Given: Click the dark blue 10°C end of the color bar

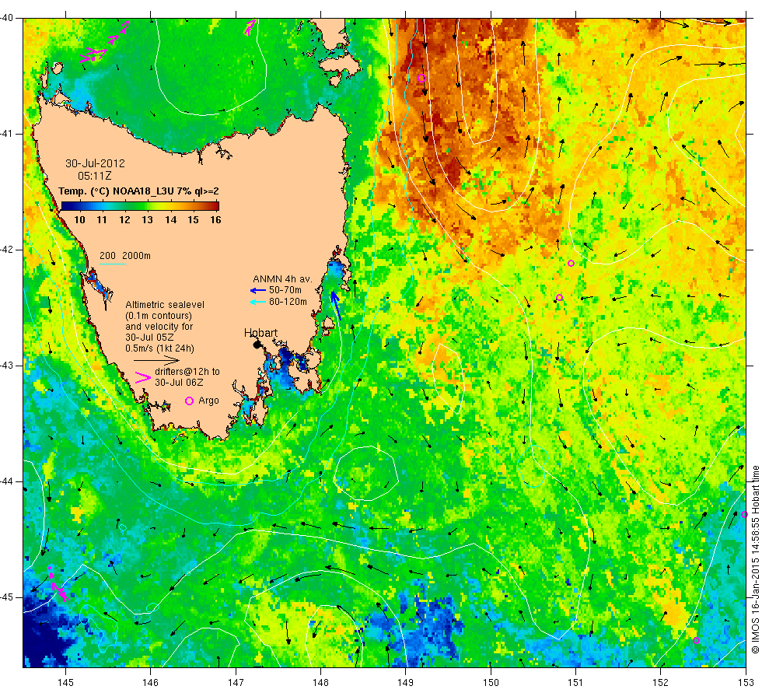Looking at the screenshot, I should (65, 206).
